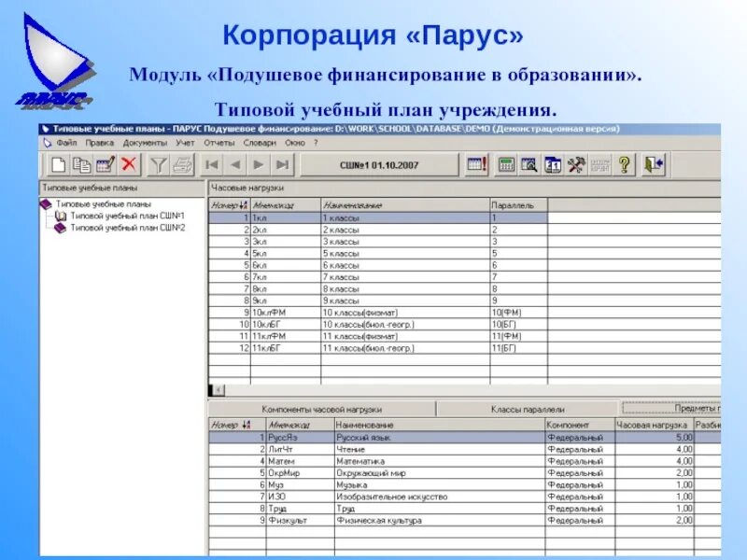Open help with the yellow question mark
Screen dimensions: 747x560
[624, 165]
